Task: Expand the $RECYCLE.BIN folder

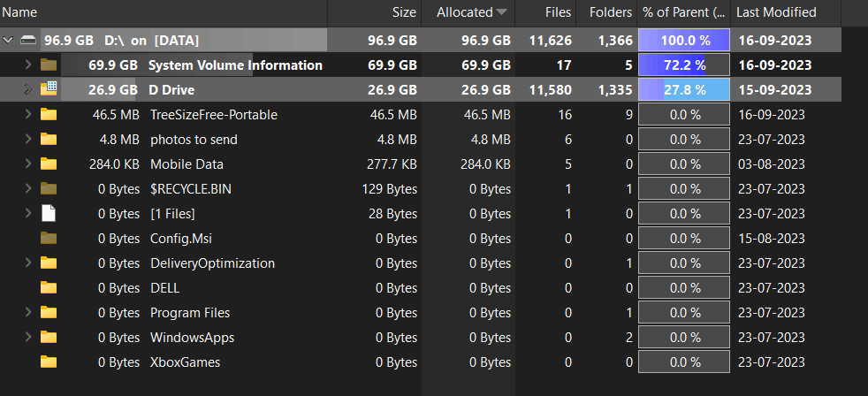Action: coord(28,189)
